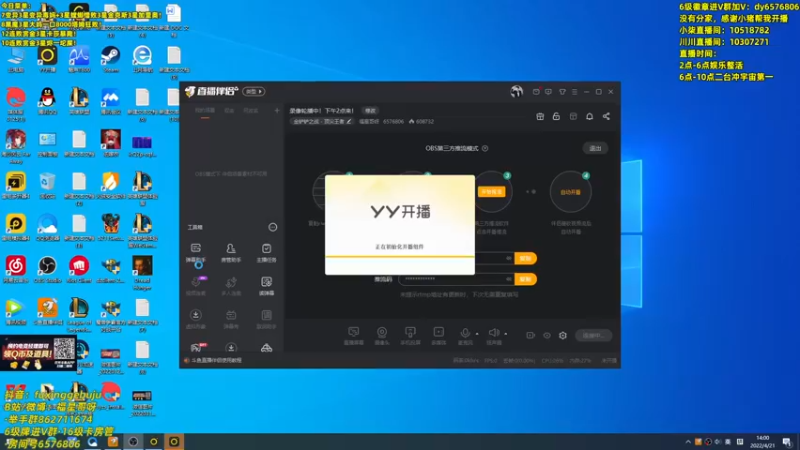The image size is (800, 450).
Task: Open the gift box icon in room header
Action: click(x=540, y=116)
